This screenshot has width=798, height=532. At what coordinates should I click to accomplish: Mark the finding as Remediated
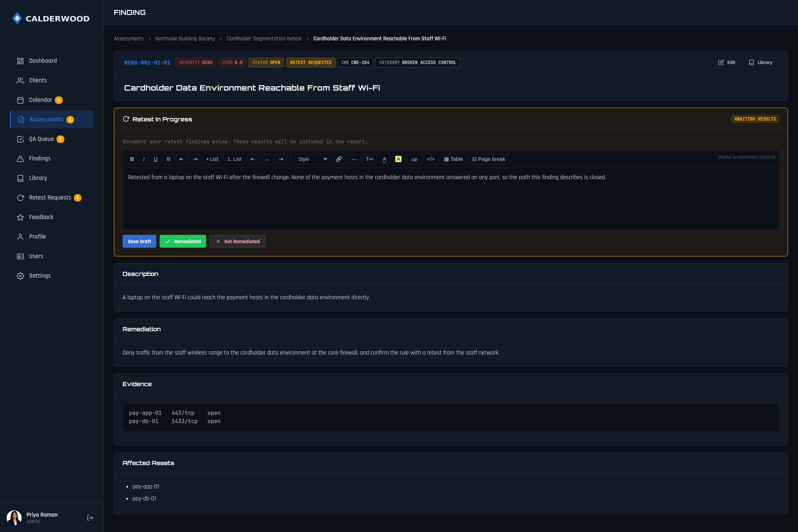[182, 241]
